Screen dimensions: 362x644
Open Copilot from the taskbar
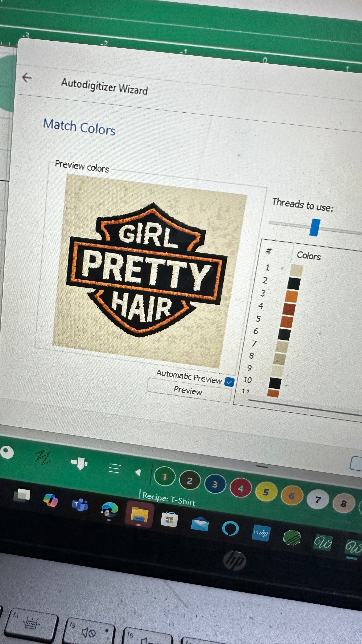pos(51,500)
